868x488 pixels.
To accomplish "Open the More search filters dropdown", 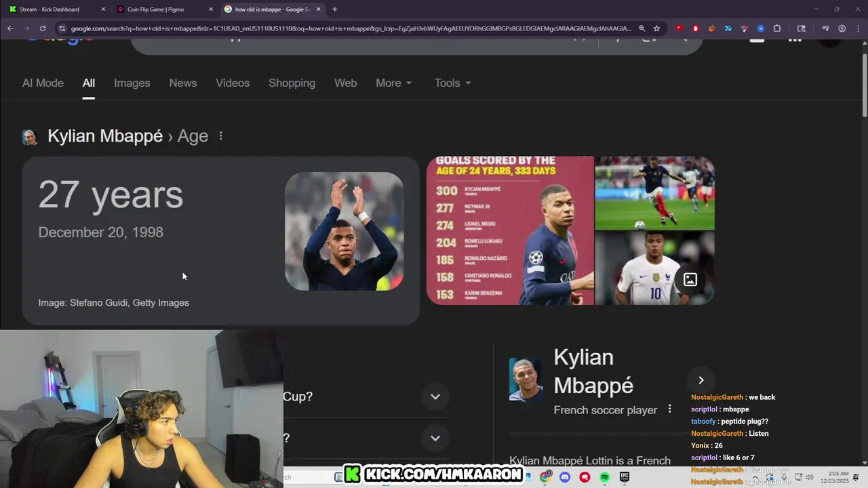I will (393, 83).
